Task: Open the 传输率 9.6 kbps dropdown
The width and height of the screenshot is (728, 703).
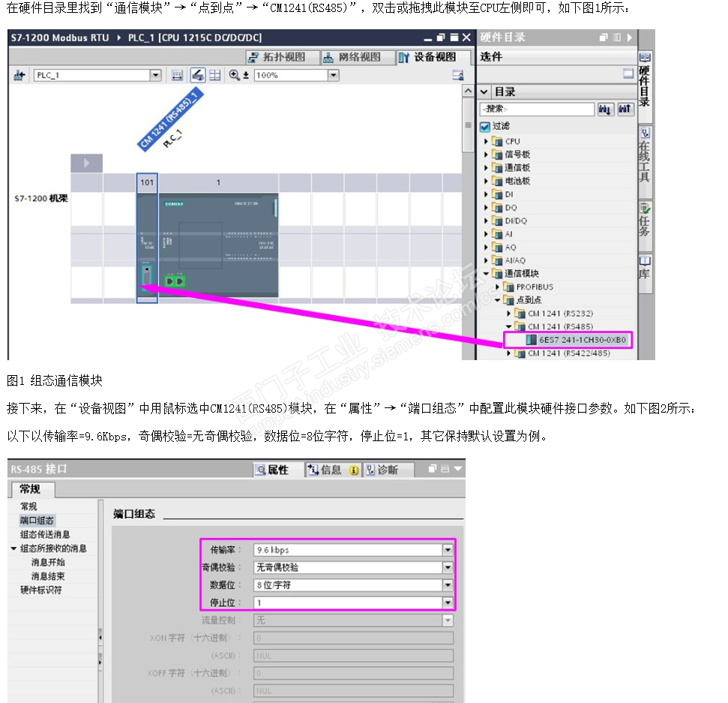Action: tap(448, 550)
